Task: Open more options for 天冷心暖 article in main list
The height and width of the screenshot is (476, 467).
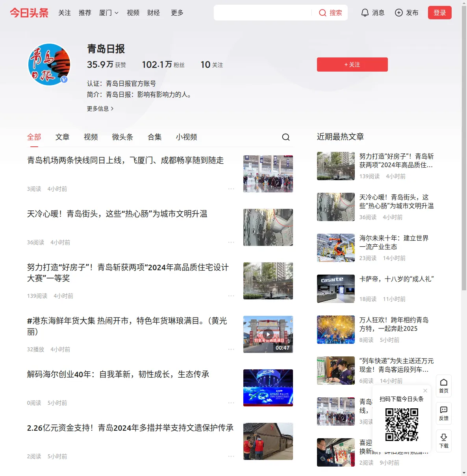Action: [231, 242]
